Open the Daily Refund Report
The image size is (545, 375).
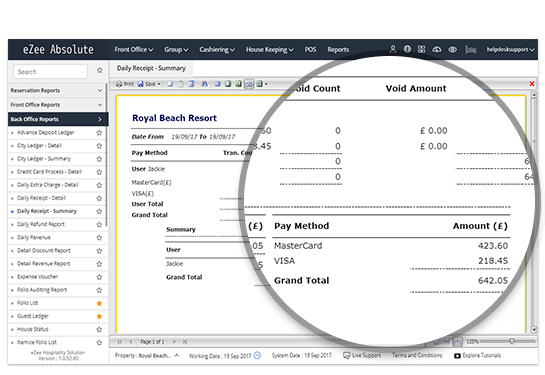[x=41, y=224]
